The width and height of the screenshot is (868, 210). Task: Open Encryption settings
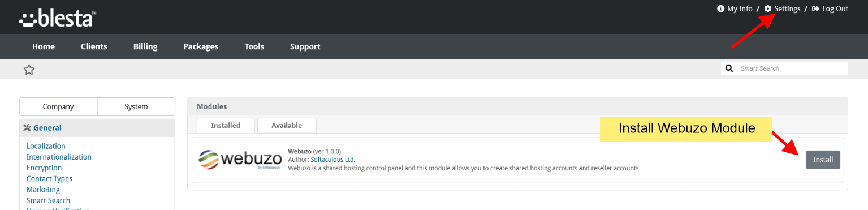[x=44, y=168]
